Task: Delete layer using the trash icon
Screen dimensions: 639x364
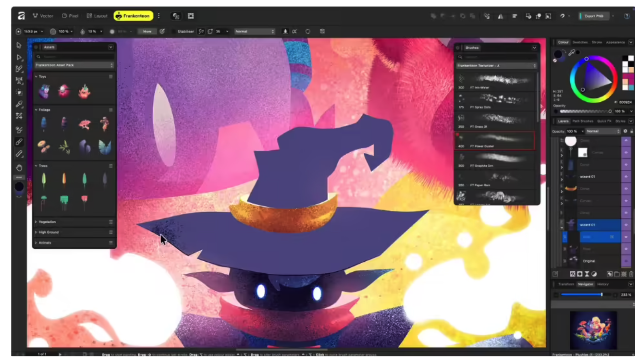Action: [x=631, y=274]
